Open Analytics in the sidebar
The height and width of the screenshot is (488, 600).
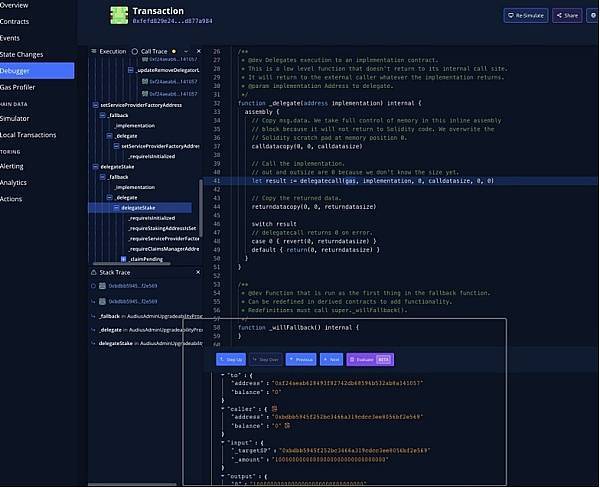tap(13, 183)
